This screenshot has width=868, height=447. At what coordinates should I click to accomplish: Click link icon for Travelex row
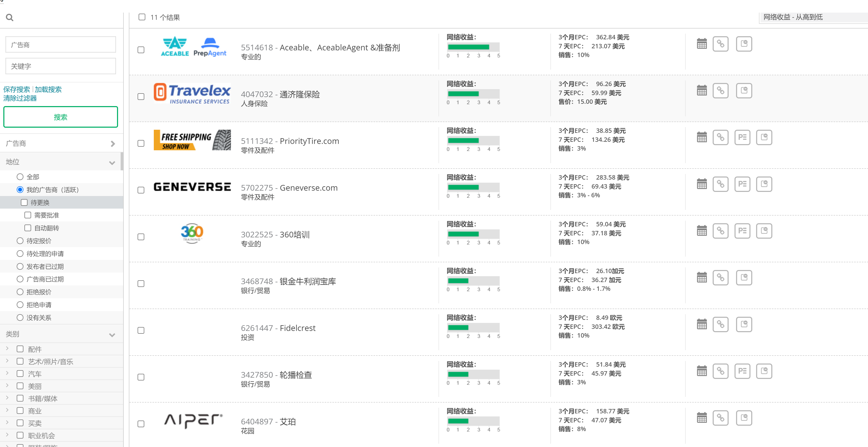click(720, 90)
